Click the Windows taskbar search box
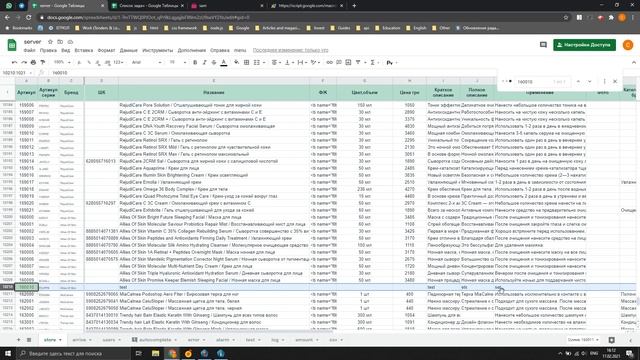This screenshot has width=640, height=360. [74, 353]
